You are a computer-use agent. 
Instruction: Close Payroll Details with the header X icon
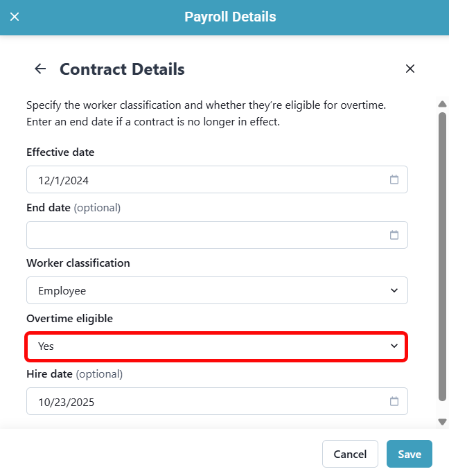point(15,17)
